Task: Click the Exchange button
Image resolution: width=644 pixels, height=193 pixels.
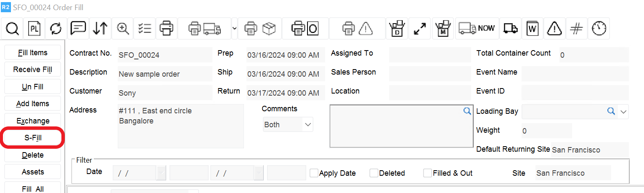Action: point(33,121)
